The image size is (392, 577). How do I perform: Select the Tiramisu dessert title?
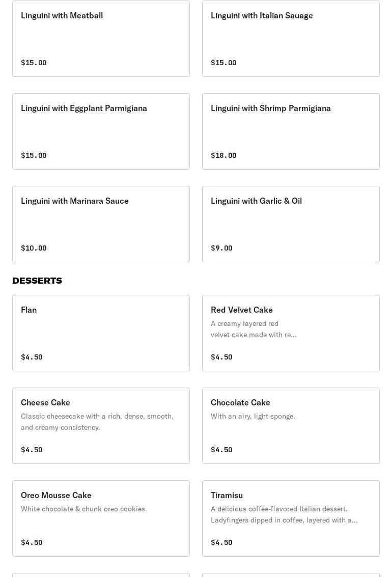coord(227,495)
